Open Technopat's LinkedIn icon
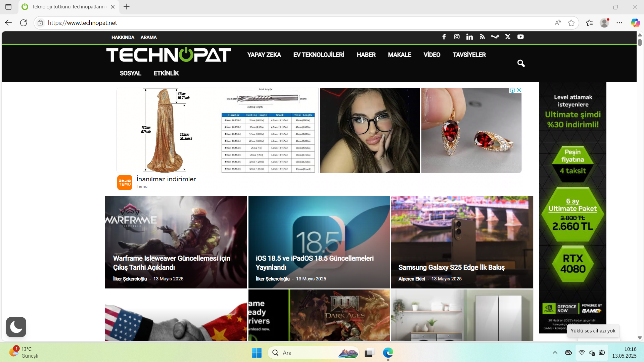 pos(469,37)
